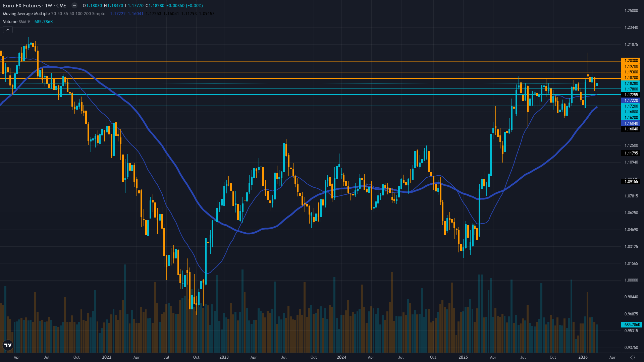644x362 pixels.
Task: Select the Moving Average Multiple indicator legend
Action: (x=54, y=14)
